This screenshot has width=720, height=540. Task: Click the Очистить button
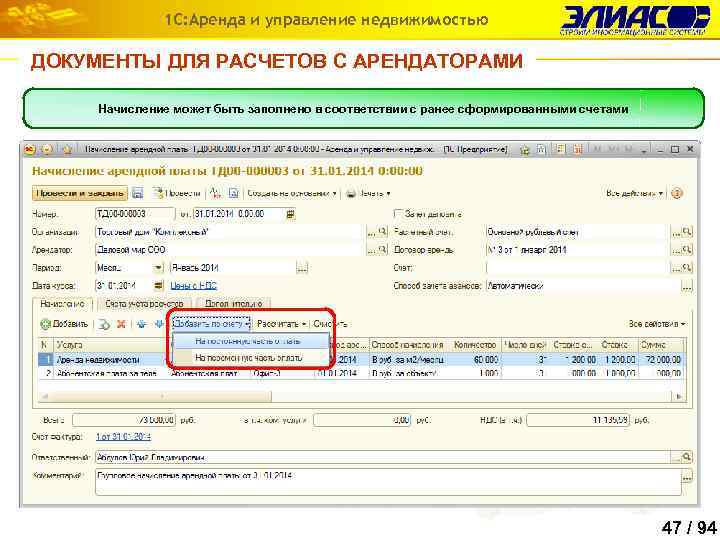(x=330, y=324)
